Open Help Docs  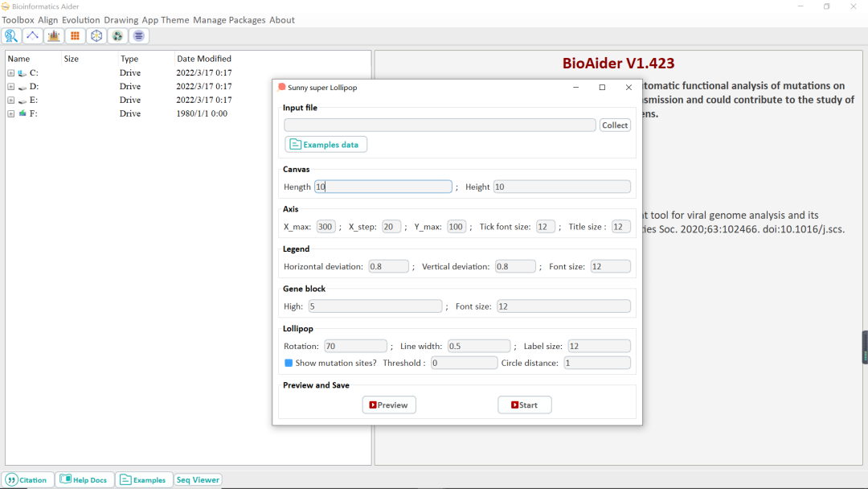(84, 479)
